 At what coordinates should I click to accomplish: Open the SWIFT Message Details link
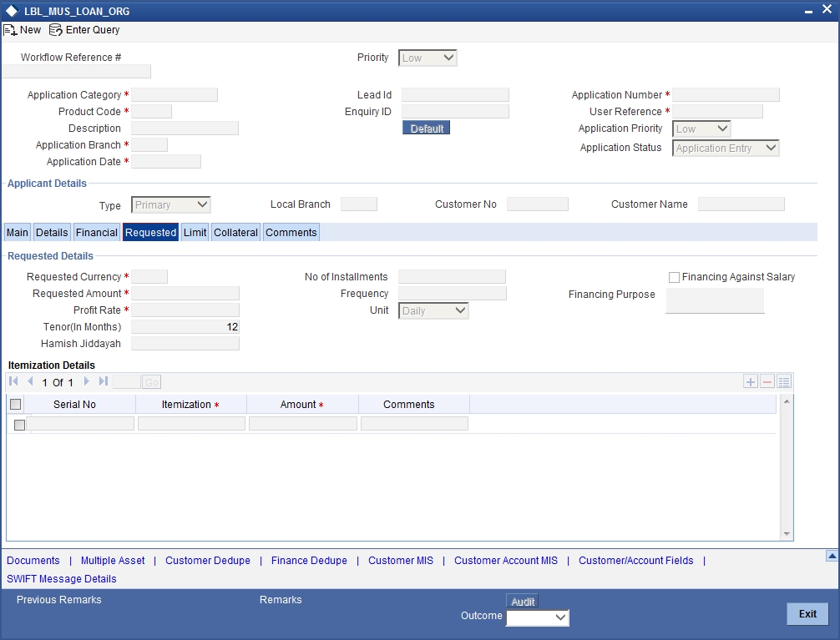coord(62,579)
